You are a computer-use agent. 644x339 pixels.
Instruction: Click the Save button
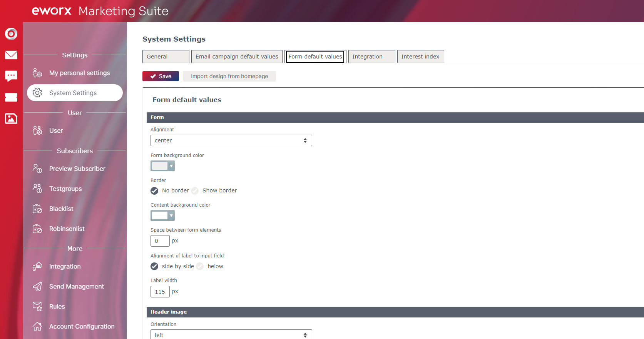[161, 76]
